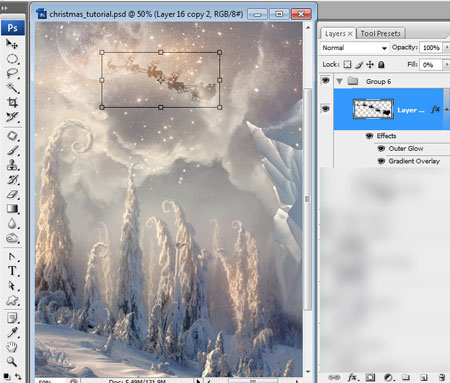The width and height of the screenshot is (450, 383).
Task: Expand toolbox with double-arrow at top left
Action: 4,8
